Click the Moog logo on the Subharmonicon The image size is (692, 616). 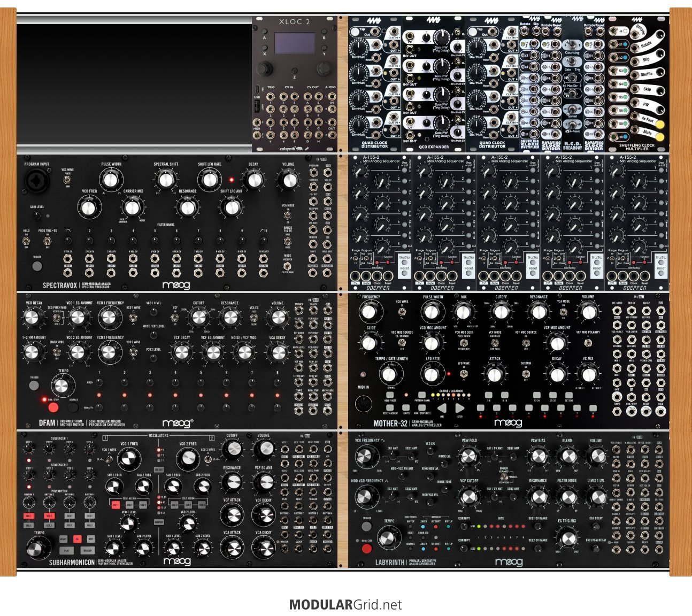[176, 561]
